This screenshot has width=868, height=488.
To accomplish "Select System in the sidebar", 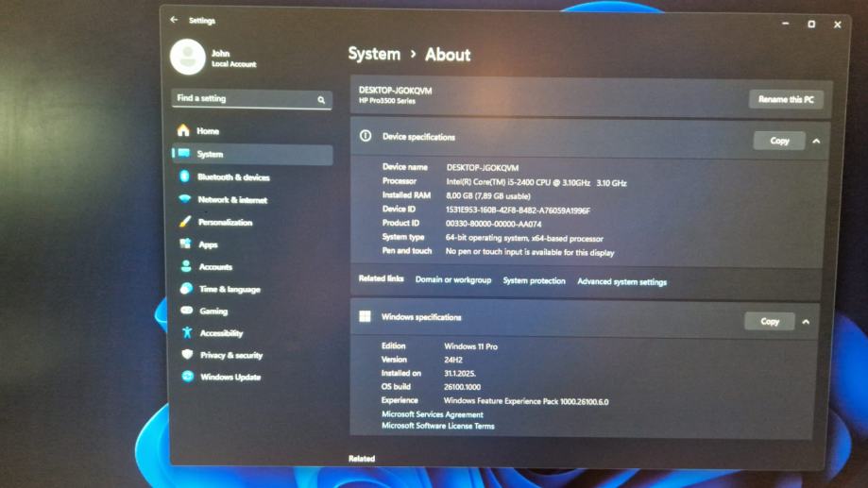I will point(252,155).
